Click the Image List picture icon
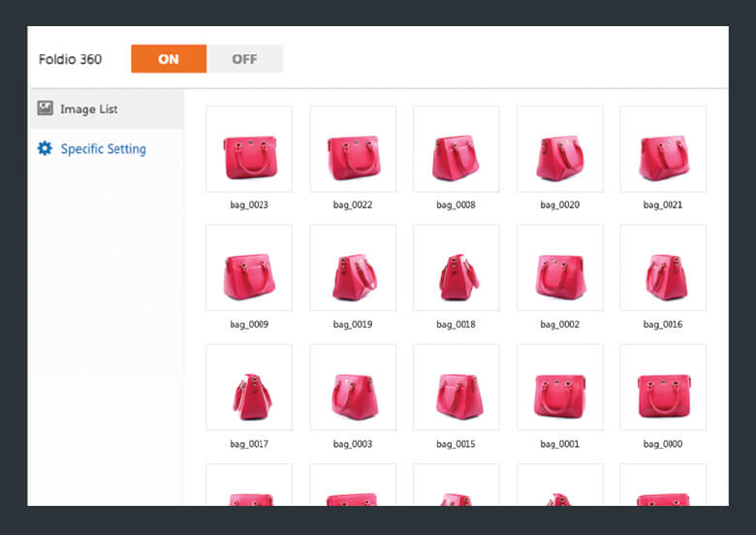Screen dimensions: 756x535 click(x=46, y=109)
